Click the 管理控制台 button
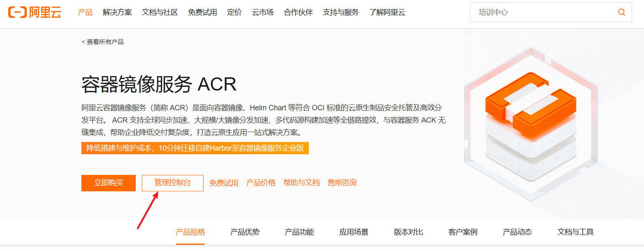644x251 pixels. pos(173,183)
